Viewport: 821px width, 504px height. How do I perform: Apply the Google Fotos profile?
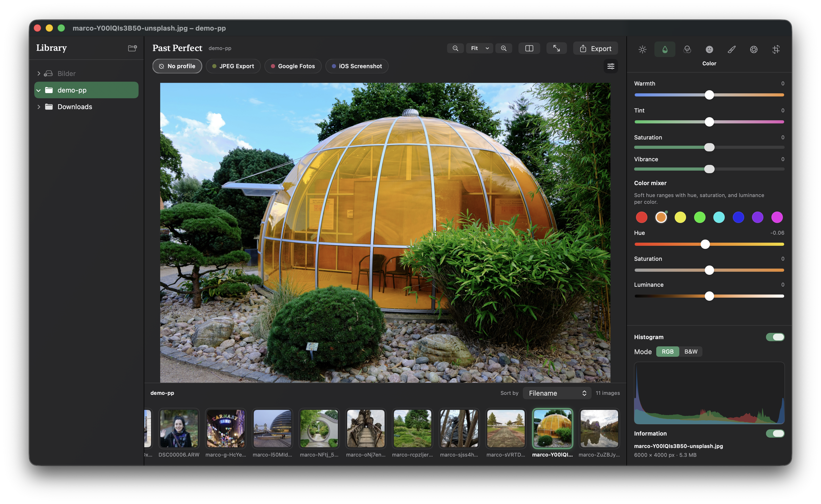pos(293,66)
